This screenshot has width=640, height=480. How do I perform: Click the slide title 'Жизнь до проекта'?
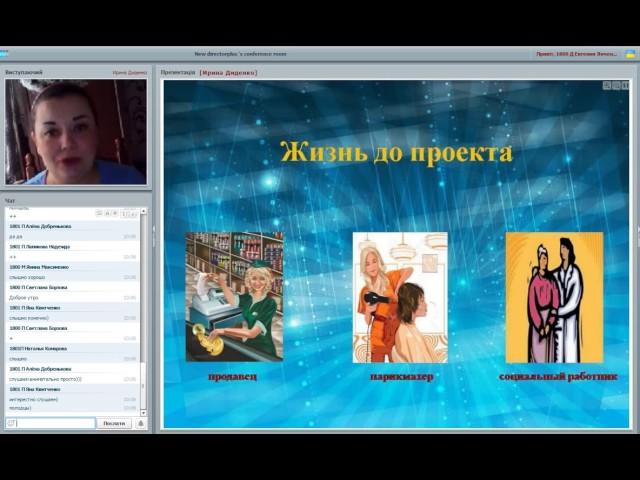pyautogui.click(x=396, y=152)
